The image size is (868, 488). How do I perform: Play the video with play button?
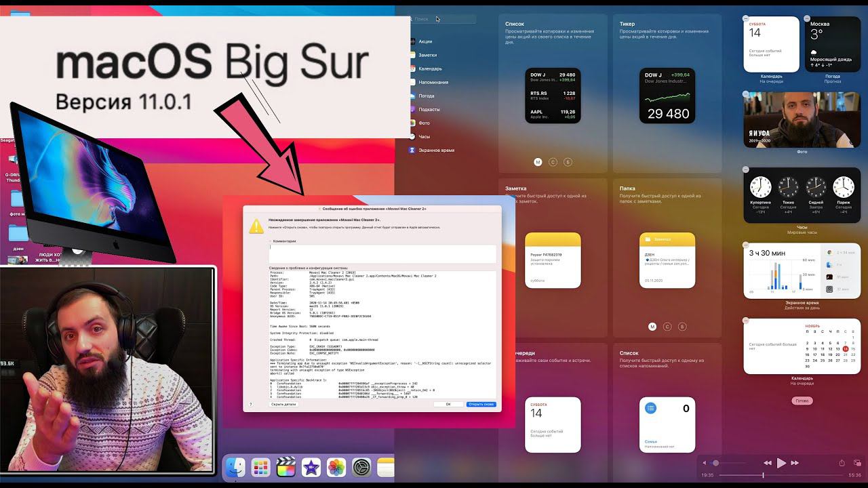click(x=781, y=463)
